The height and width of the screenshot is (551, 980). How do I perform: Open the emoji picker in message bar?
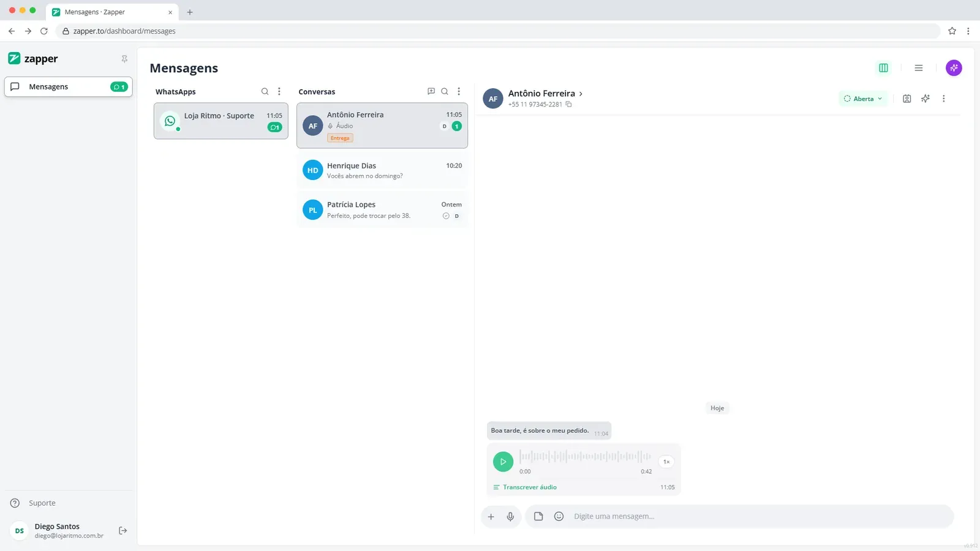click(x=559, y=517)
